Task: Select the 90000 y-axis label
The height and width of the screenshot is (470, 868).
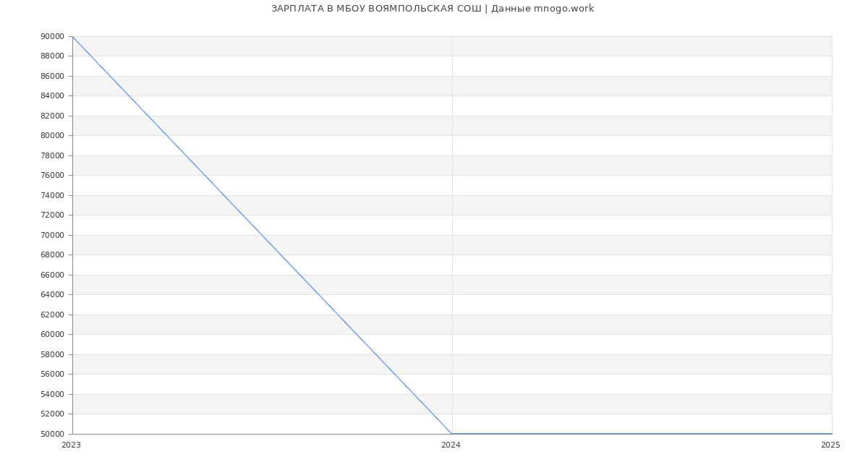Action: point(53,36)
